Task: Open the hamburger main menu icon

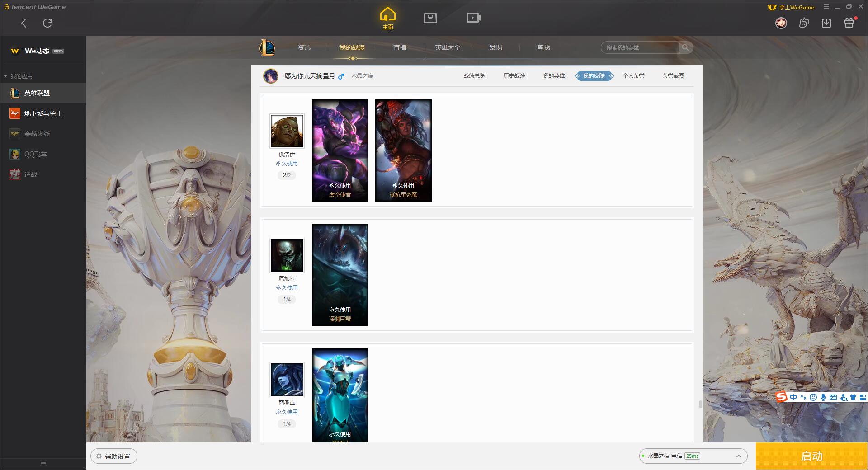Action: pos(826,7)
